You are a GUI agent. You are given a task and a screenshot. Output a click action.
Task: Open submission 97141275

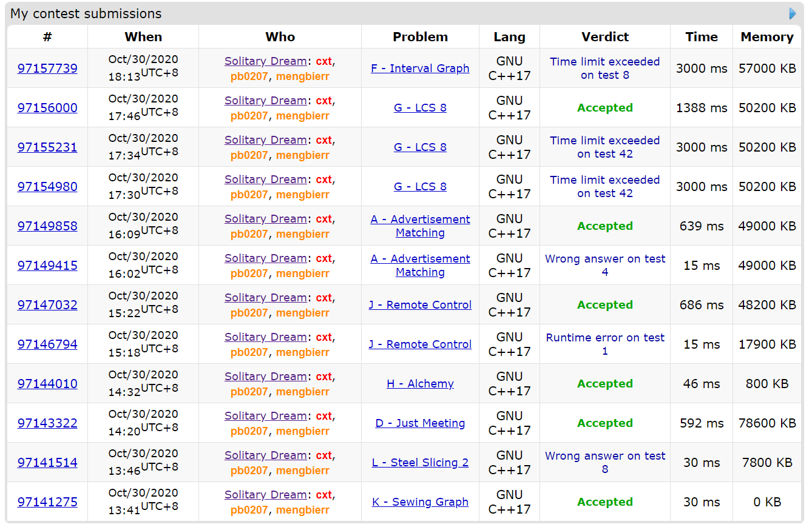47,502
